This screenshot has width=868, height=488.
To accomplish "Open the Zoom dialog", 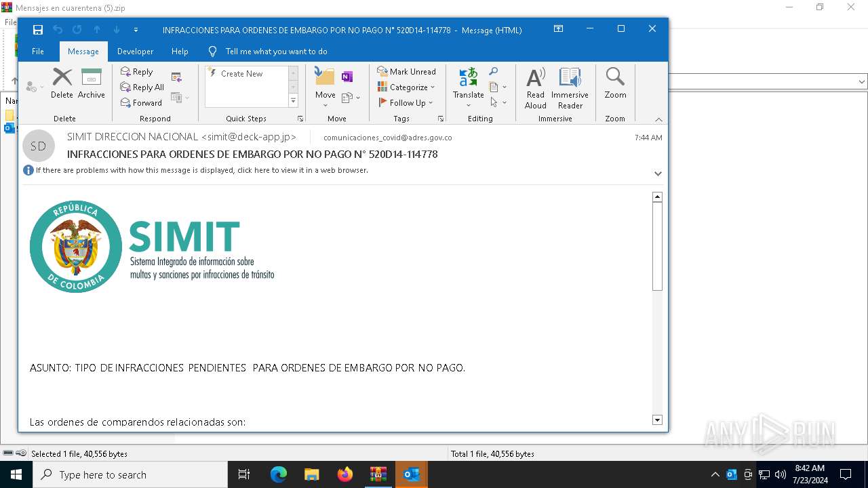I will [615, 84].
